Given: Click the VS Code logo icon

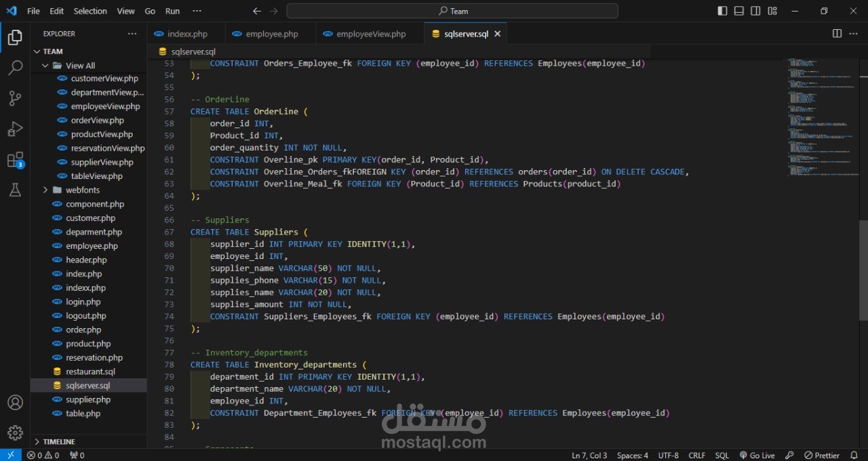Looking at the screenshot, I should (x=11, y=11).
